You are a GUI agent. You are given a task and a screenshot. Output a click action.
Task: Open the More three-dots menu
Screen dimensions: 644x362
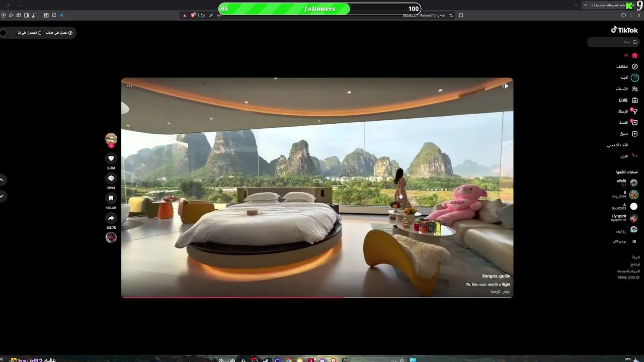point(634,156)
